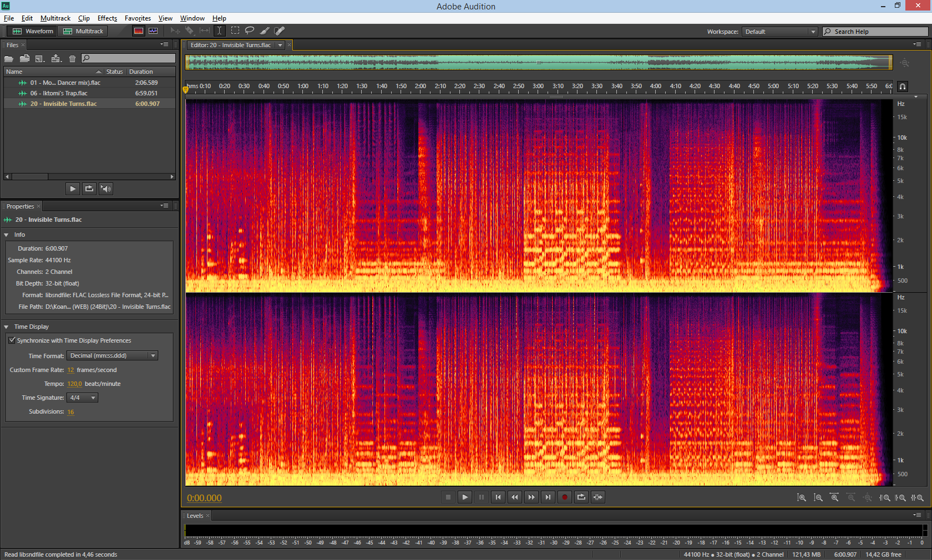Click the red Record button
Screen dimensions: 932x560
point(565,497)
